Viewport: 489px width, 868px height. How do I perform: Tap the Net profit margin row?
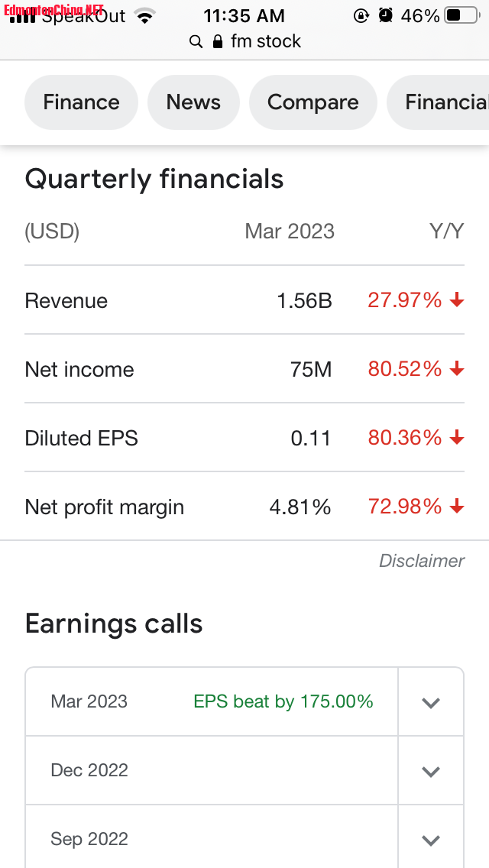[x=244, y=507]
